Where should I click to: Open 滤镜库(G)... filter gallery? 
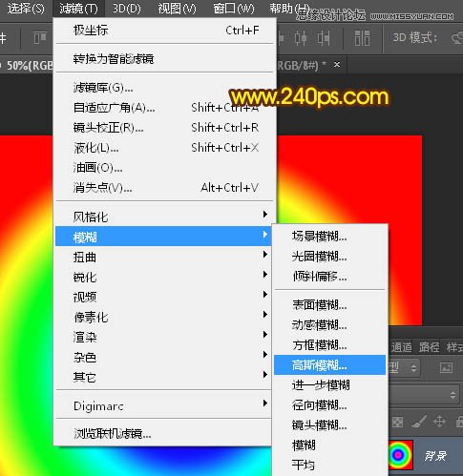pos(164,88)
